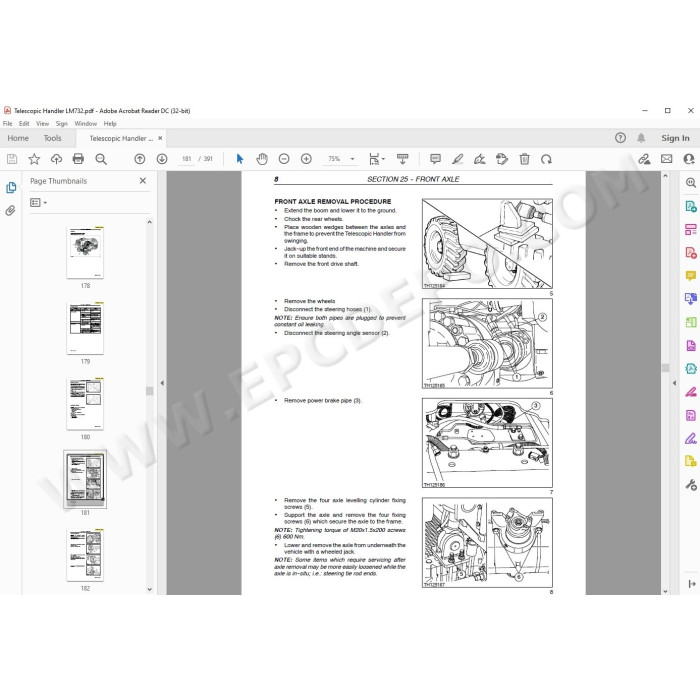Choose the Selection arrow tool

pos(240,159)
